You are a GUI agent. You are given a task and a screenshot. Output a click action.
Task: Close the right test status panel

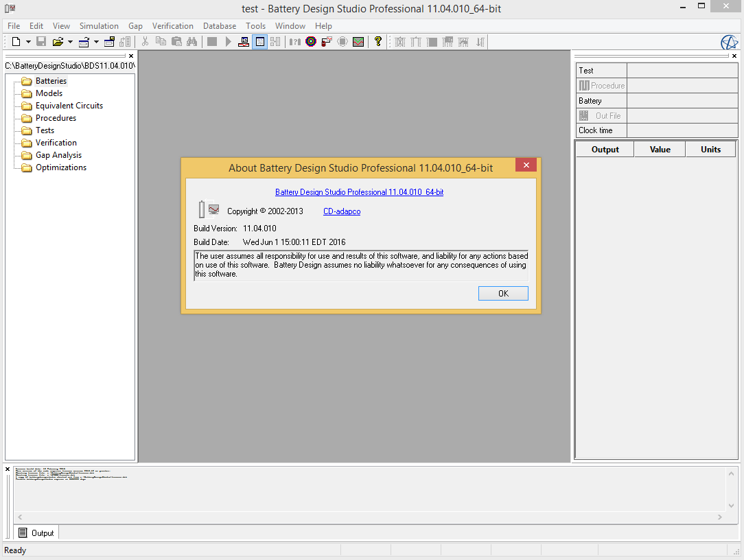(734, 56)
